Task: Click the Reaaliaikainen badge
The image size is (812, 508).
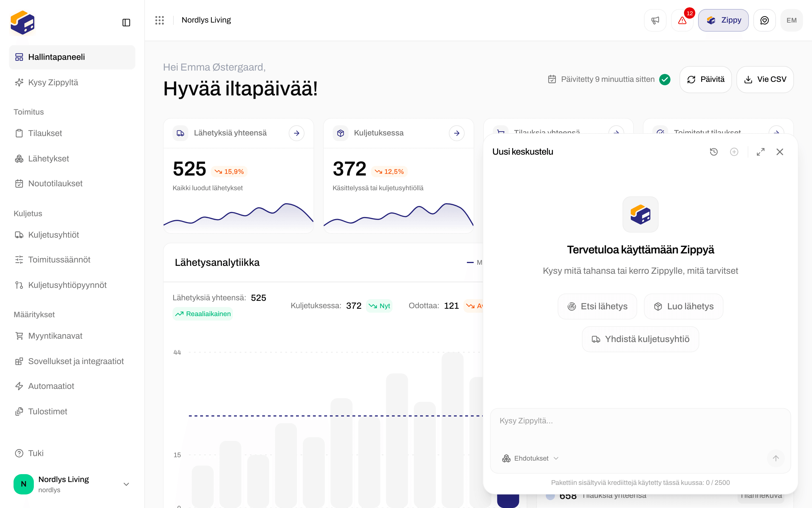Action: point(203,314)
